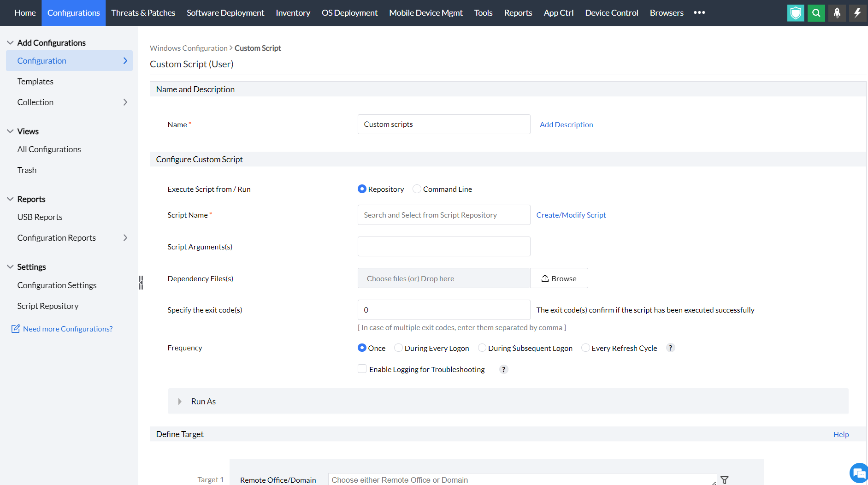
Task: Click the filter icon beside Remote Office/Domain
Action: pyautogui.click(x=725, y=480)
